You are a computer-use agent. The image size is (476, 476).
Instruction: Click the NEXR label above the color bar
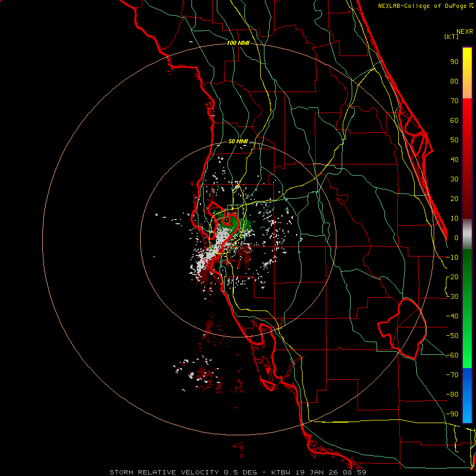[465, 32]
